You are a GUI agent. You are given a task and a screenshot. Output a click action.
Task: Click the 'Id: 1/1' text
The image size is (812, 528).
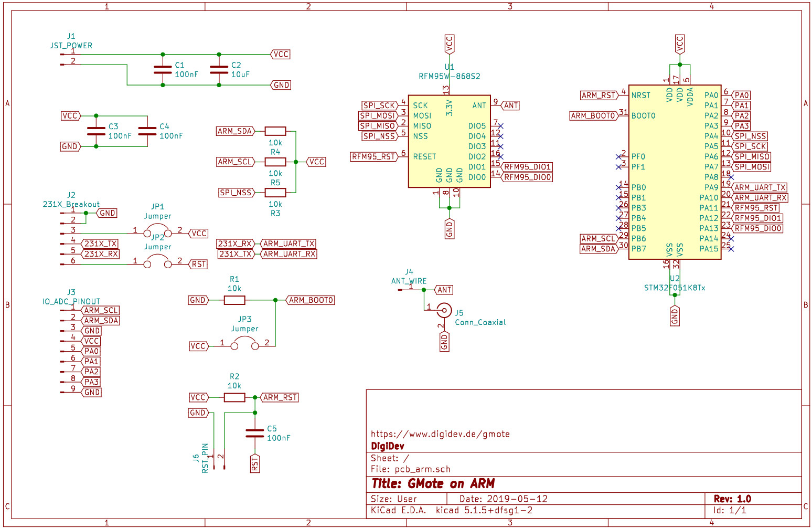point(730,510)
